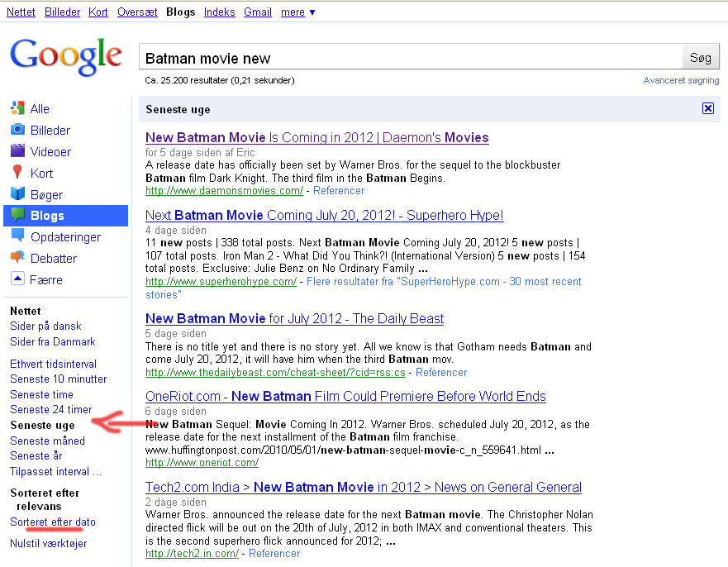Click the Kort map pin icon
The image size is (728, 567).
17,173
